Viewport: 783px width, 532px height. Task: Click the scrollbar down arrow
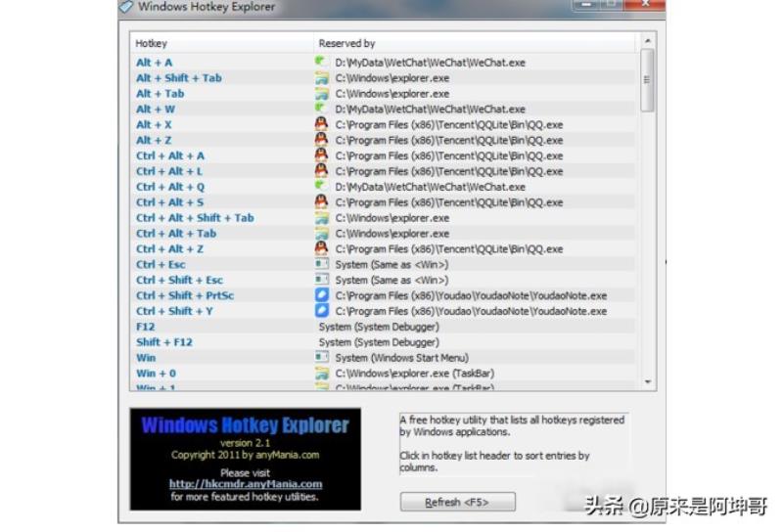tap(647, 381)
